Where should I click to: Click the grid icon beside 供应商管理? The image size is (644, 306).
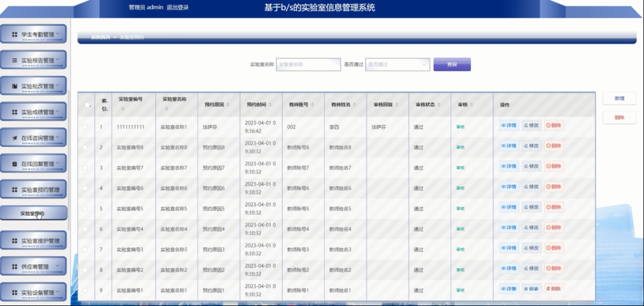[x=14, y=267]
